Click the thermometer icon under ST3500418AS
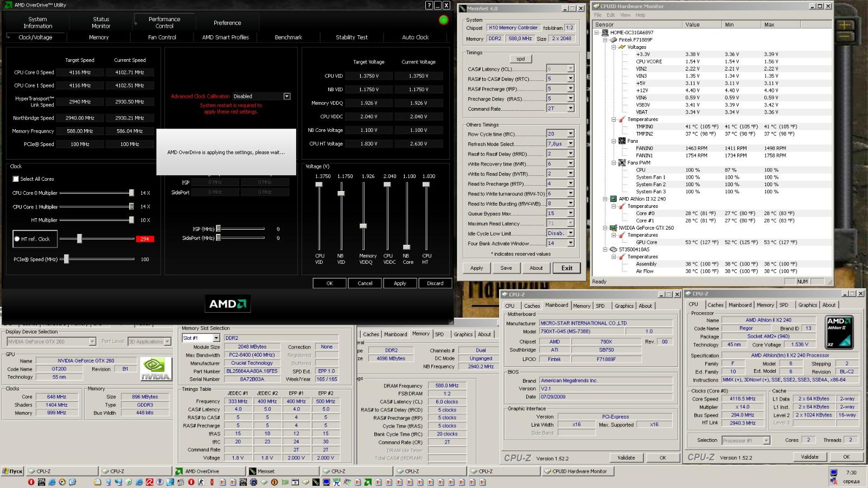This screenshot has width=868, height=488. (622, 257)
